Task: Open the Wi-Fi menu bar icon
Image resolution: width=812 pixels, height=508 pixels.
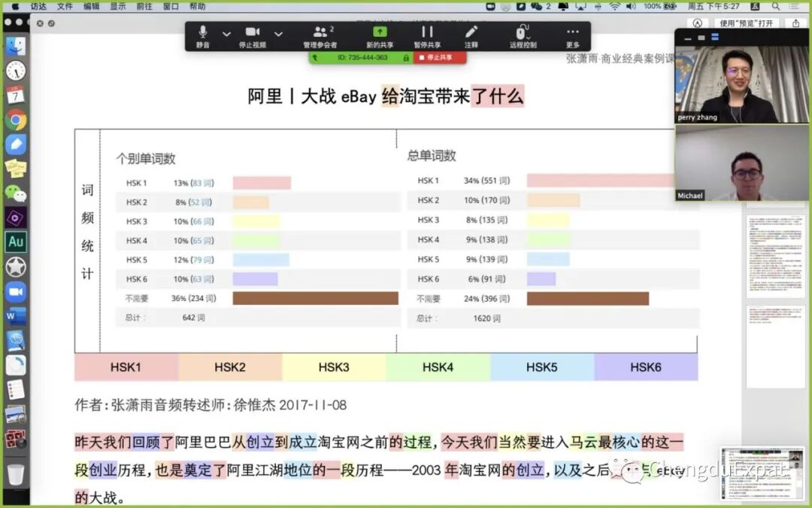Action: 615,6
